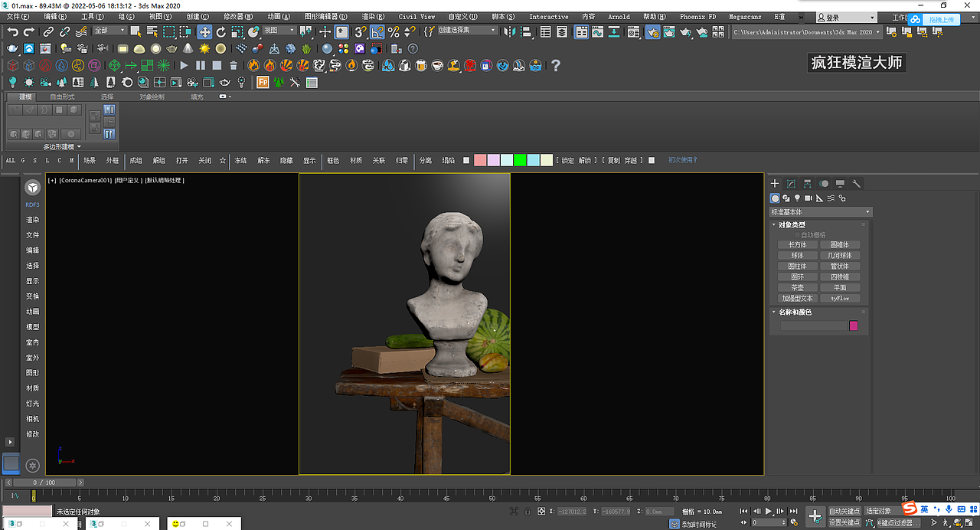Select the pink color swatch
Image resolution: width=980 pixels, height=530 pixels.
[480, 161]
